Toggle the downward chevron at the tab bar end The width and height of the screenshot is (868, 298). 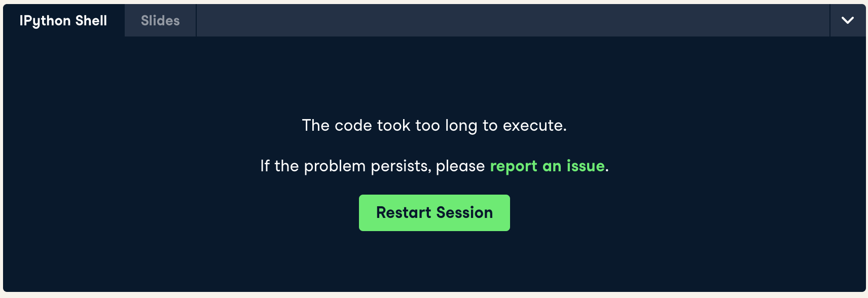point(848,20)
